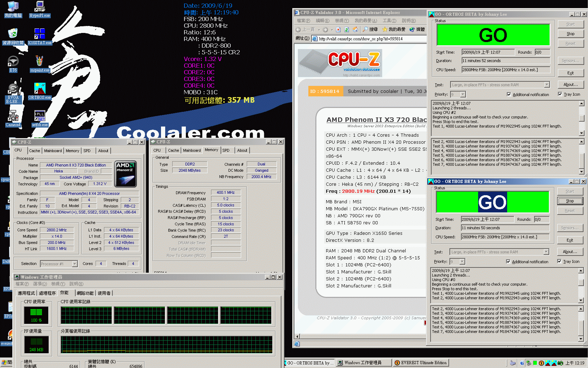Open Processor Selection dropdown in CPU-Z
Image resolution: width=588 pixels, height=368 pixels.
pos(75,264)
